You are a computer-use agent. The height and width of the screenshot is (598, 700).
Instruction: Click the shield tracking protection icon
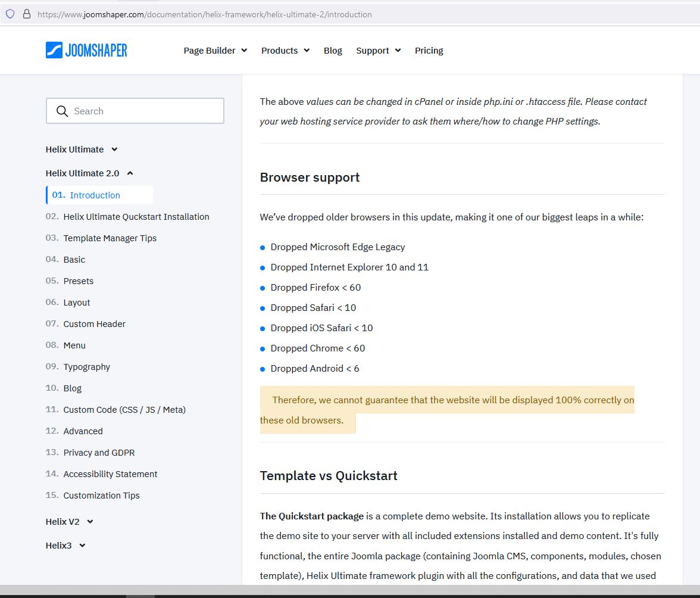[x=10, y=14]
